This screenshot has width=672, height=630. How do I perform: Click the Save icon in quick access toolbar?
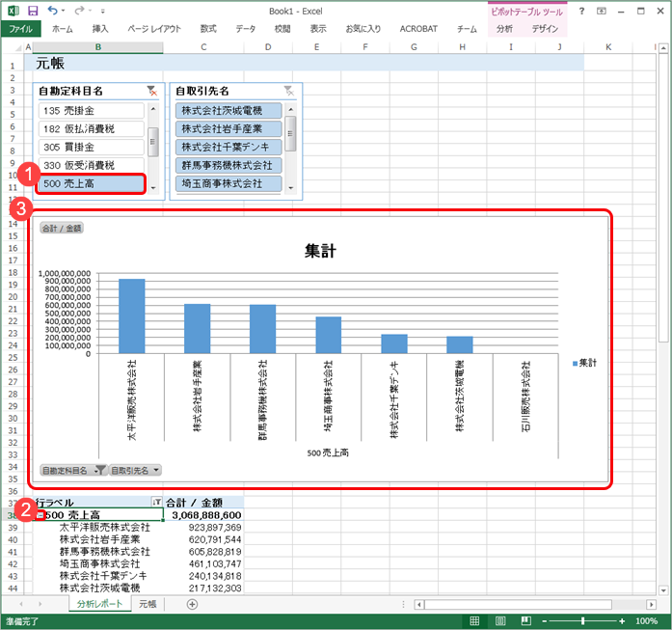point(33,11)
